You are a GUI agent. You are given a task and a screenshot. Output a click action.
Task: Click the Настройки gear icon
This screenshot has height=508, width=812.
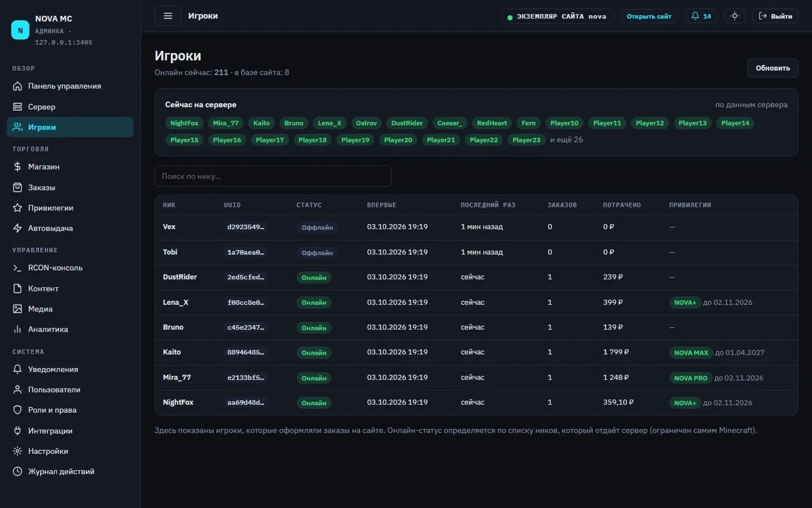[x=17, y=451]
